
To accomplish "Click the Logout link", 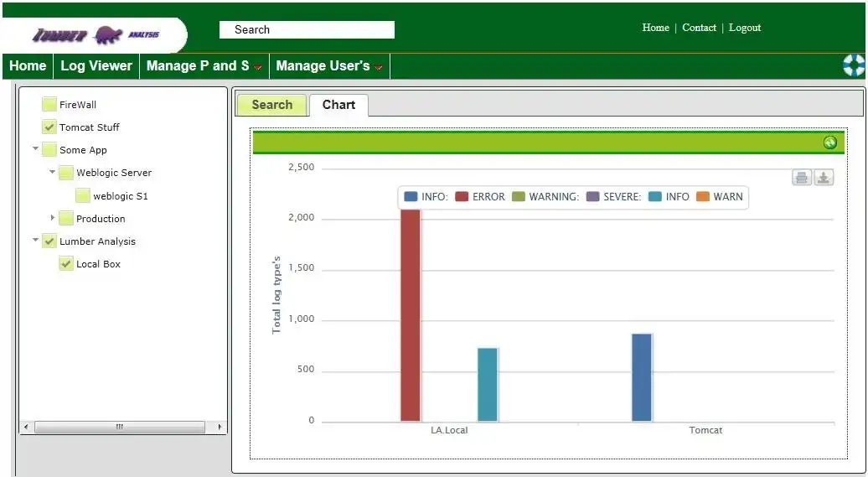I will pos(745,28).
